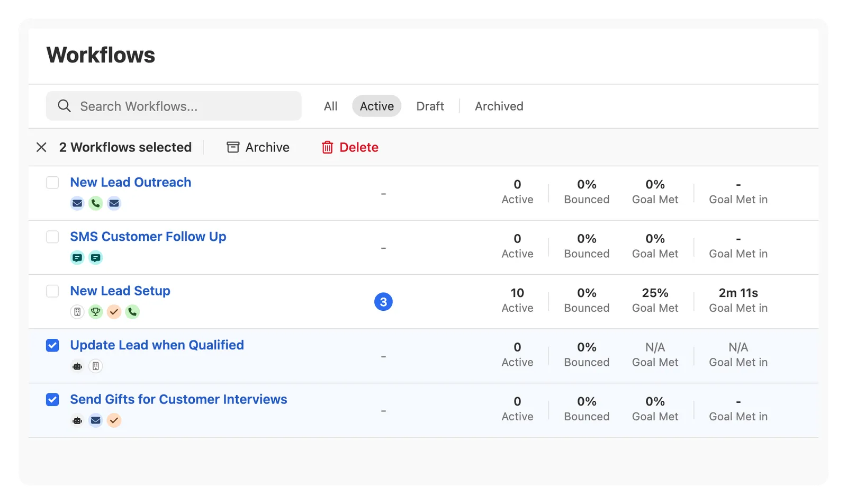Click into the Search Workflows field
The width and height of the screenshot is (847, 504).
pos(174,106)
